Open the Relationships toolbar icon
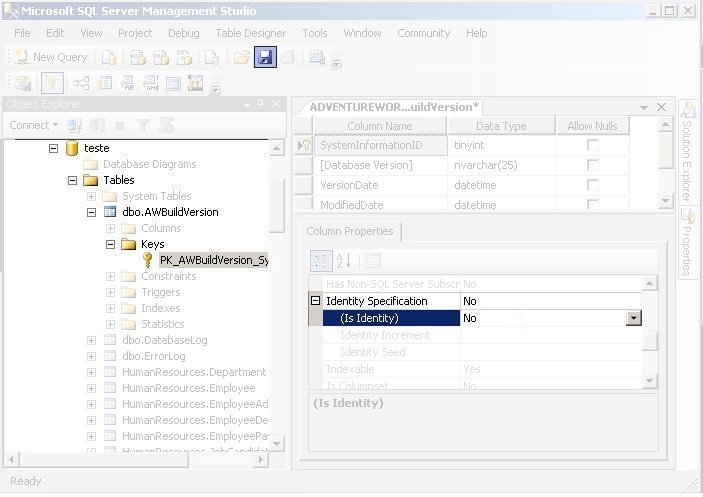The width and height of the screenshot is (703, 497). (81, 83)
